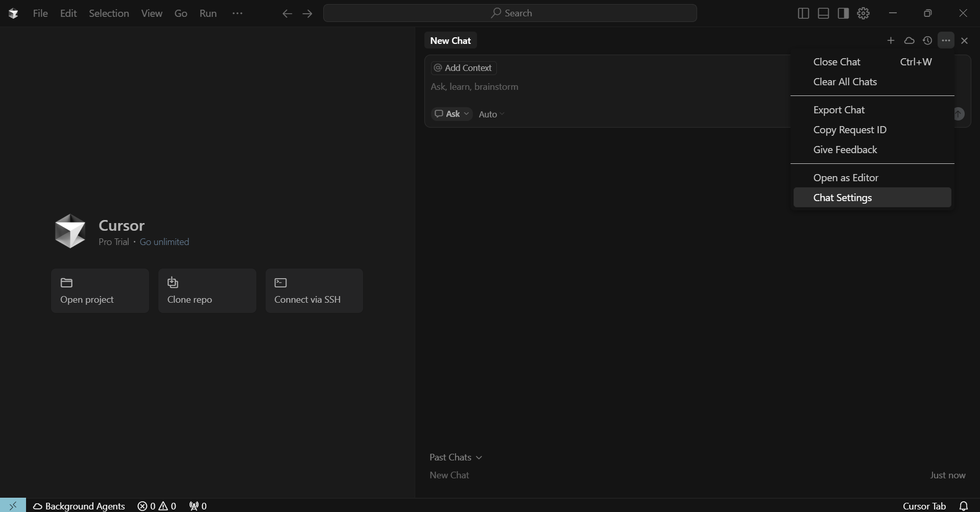Click the Open project card
980x512 pixels.
pyautogui.click(x=100, y=290)
